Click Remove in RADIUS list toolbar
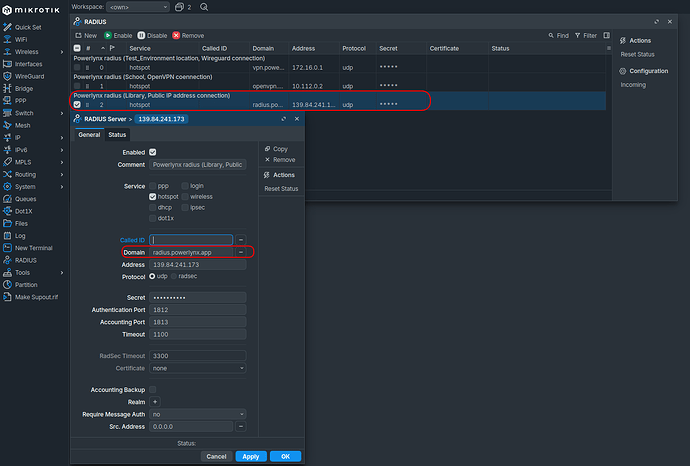 [188, 35]
